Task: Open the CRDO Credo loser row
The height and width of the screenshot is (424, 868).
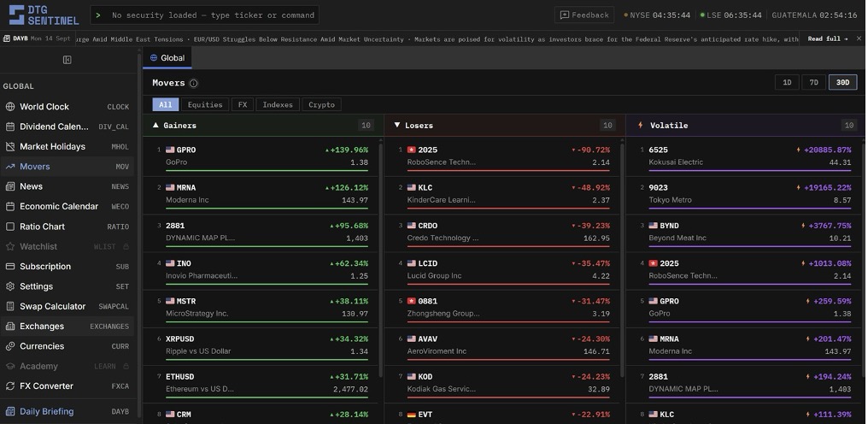Action: (x=501, y=233)
